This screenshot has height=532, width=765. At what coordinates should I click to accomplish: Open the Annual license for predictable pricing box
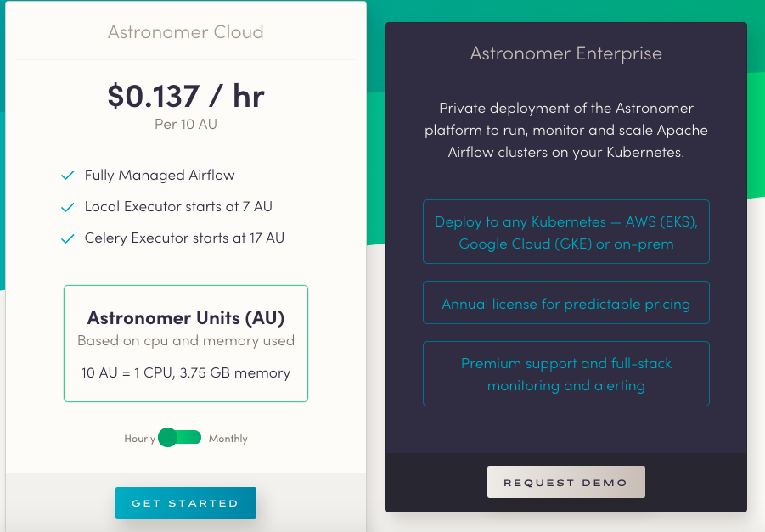[x=566, y=302]
